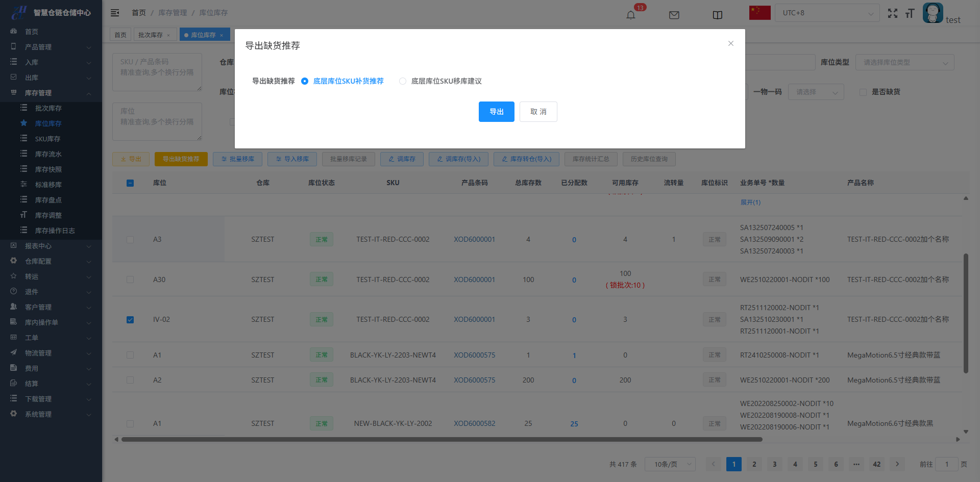Viewport: 980px width, 482px height.
Task: Click the font size adjustment icon
Action: coord(910,13)
